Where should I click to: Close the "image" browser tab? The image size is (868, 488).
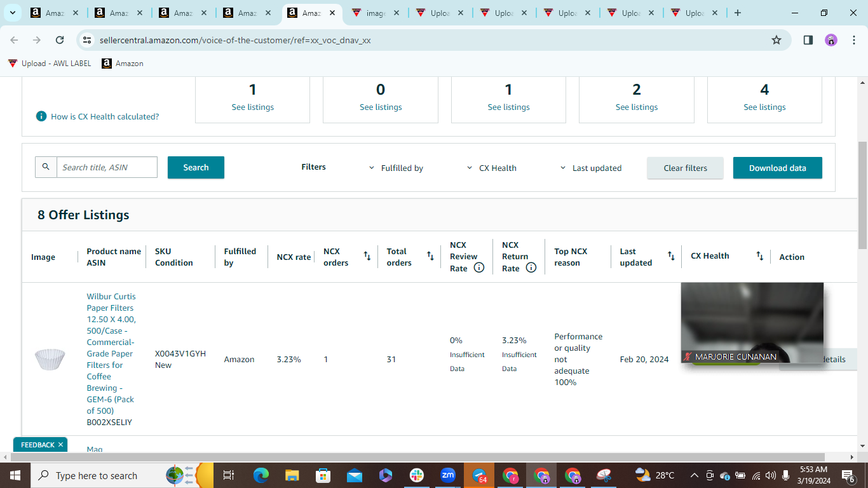(x=397, y=13)
